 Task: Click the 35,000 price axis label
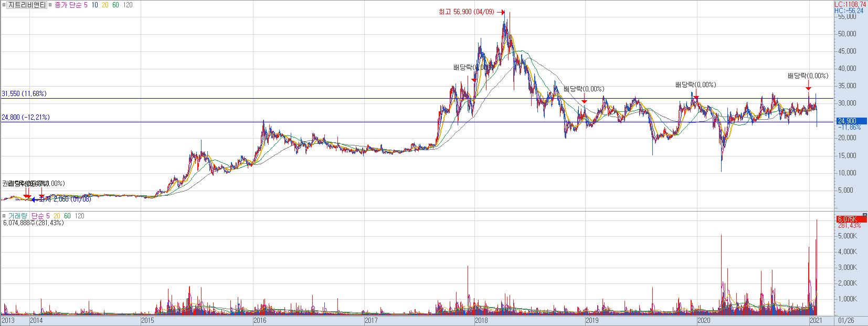[848, 86]
